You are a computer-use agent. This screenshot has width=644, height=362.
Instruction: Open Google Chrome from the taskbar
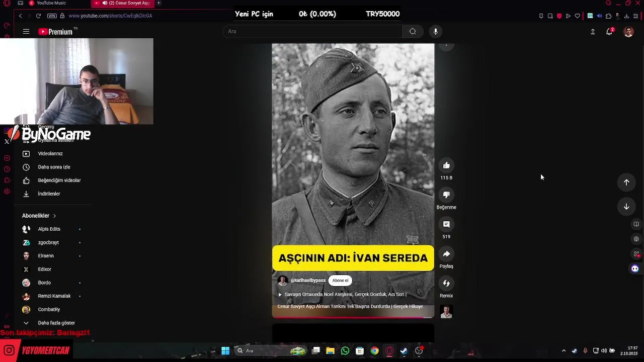point(374,351)
